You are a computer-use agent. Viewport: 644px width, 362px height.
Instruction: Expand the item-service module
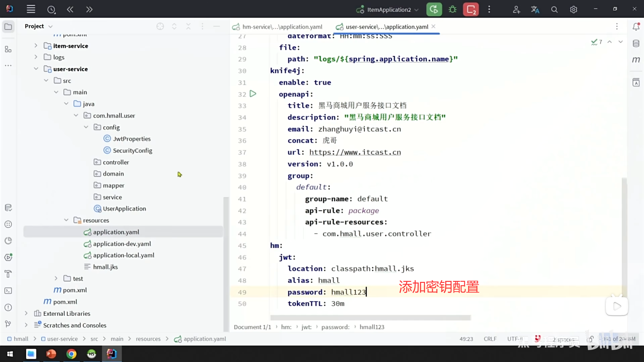[36, 46]
